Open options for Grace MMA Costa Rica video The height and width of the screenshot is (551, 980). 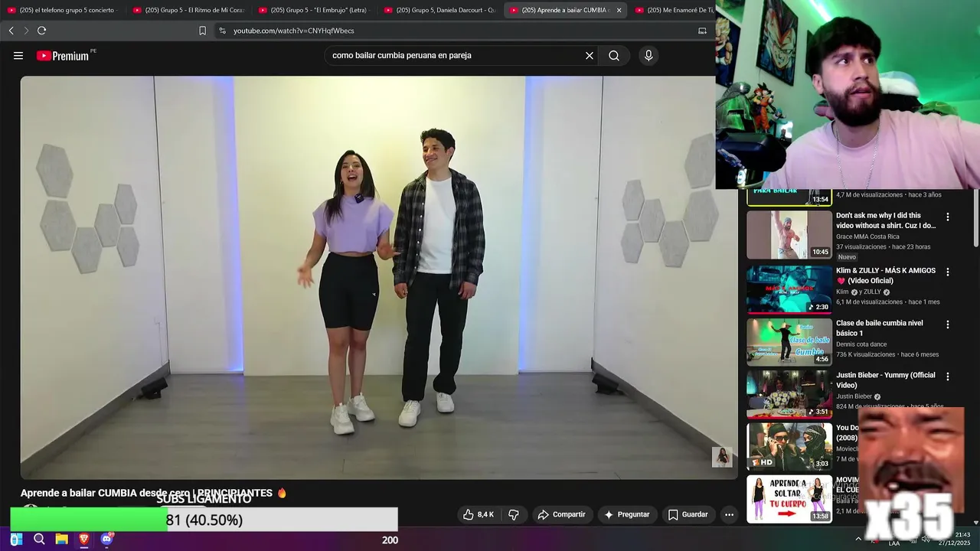948,217
